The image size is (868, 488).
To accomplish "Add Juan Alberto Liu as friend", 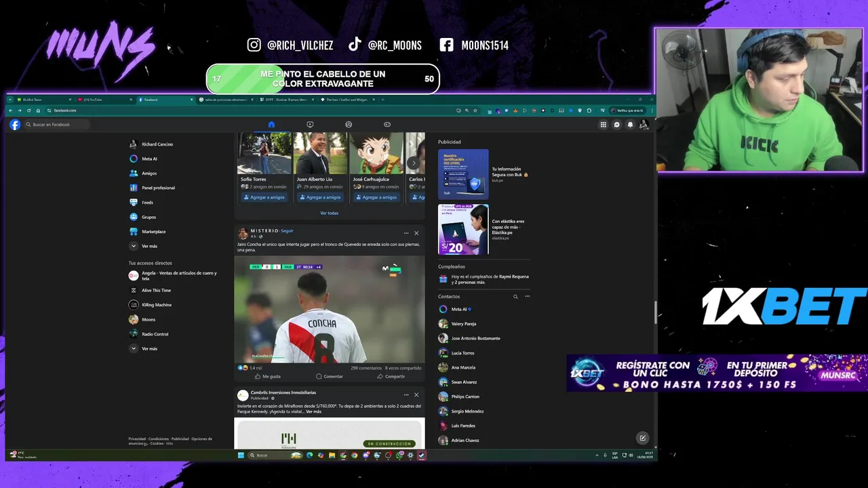I will point(320,197).
